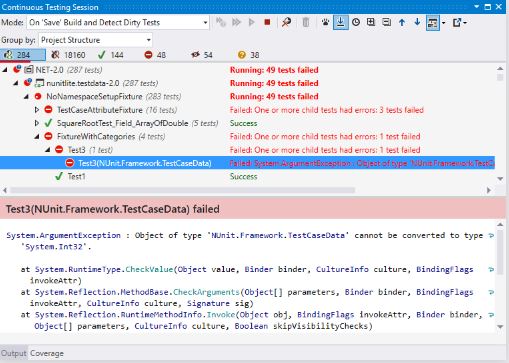Open System.RuntimeType.CheckValue stack link

pyautogui.click(x=149, y=269)
